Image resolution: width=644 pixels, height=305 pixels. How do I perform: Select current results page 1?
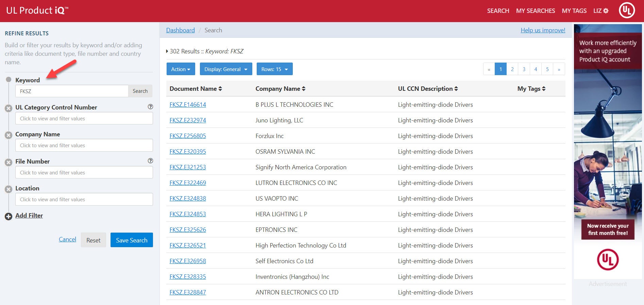[x=501, y=69]
